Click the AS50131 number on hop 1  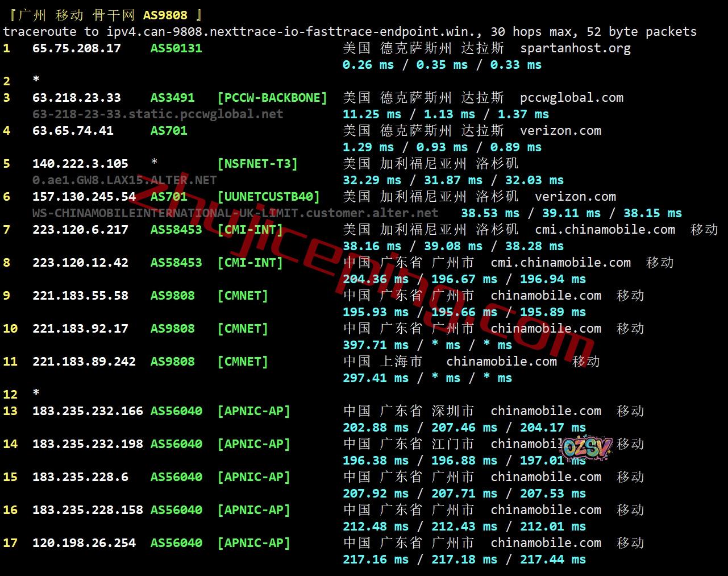pos(176,48)
